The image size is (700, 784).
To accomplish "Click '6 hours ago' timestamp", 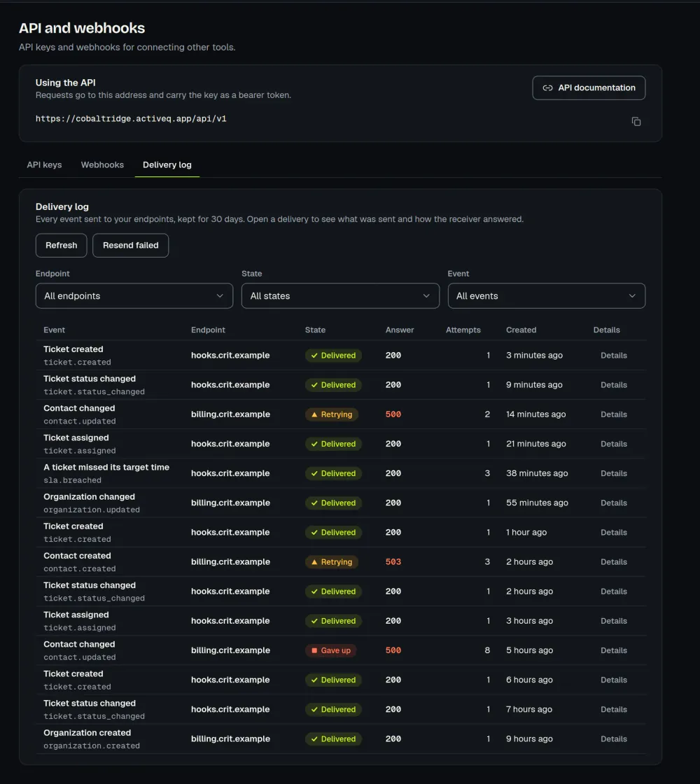I will (529, 680).
